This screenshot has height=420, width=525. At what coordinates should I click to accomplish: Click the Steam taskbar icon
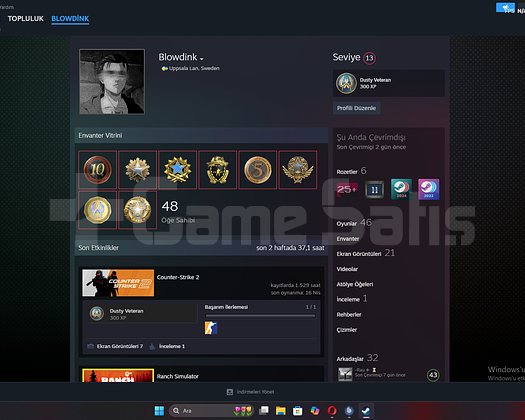point(366,411)
